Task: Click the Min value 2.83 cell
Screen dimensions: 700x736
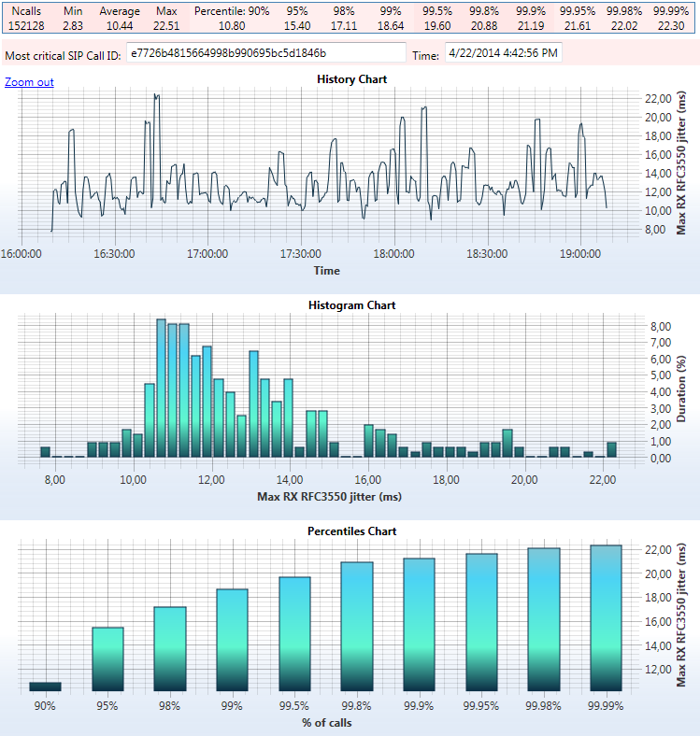Action: click(x=73, y=25)
